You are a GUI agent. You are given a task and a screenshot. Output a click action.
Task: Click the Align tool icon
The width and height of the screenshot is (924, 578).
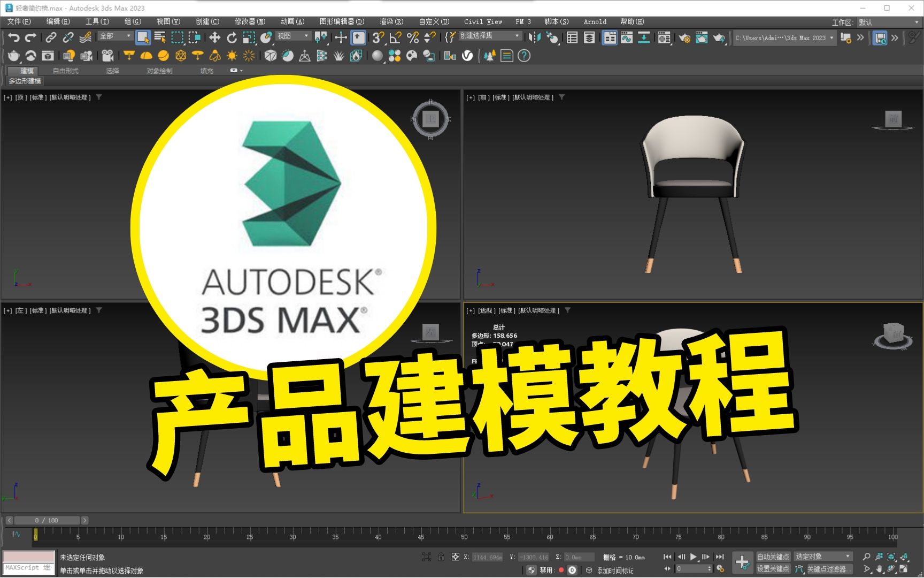point(552,37)
